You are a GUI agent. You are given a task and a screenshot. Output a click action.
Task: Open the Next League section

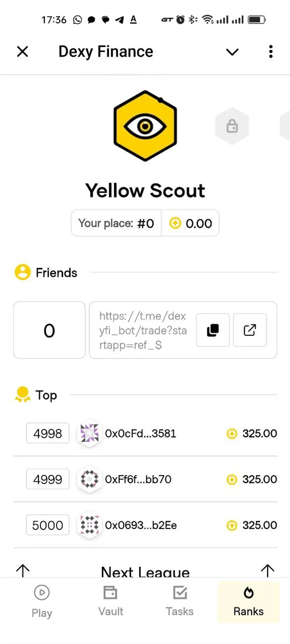[145, 572]
